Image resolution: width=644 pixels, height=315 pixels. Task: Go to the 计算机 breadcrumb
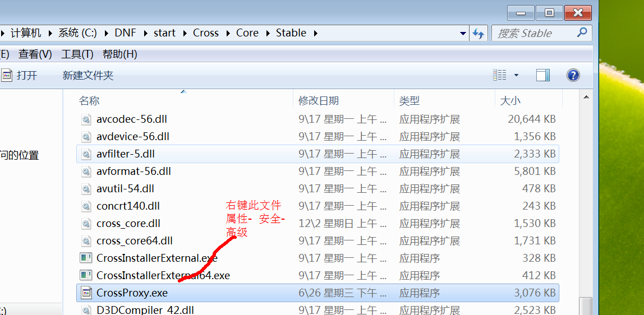26,33
